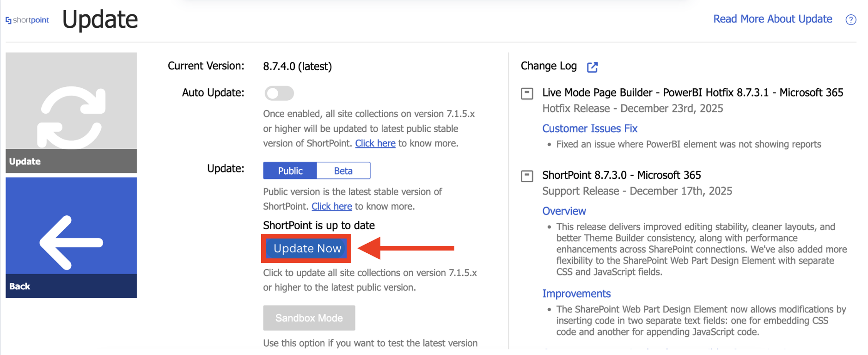Viewport: 868px width, 355px height.
Task: Click the 8.7.4.0 (latest) version text
Action: pyautogui.click(x=298, y=66)
